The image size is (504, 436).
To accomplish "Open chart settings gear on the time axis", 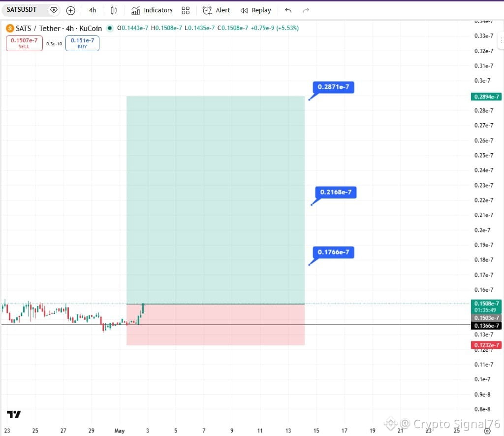I will (x=487, y=431).
